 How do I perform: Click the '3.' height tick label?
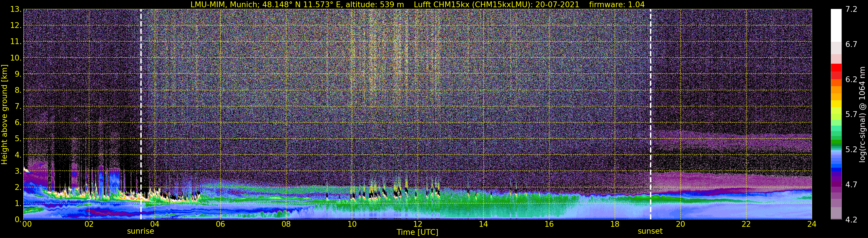point(18,171)
